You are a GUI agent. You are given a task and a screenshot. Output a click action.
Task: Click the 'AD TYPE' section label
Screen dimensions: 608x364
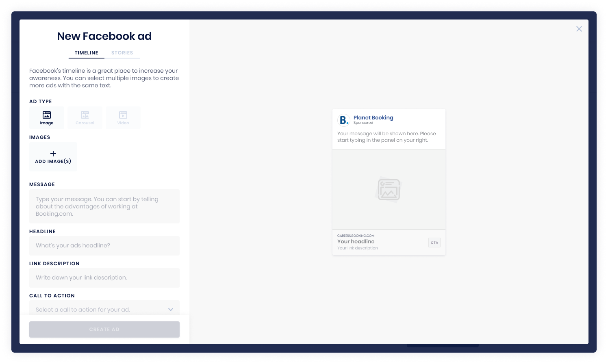[41, 102]
